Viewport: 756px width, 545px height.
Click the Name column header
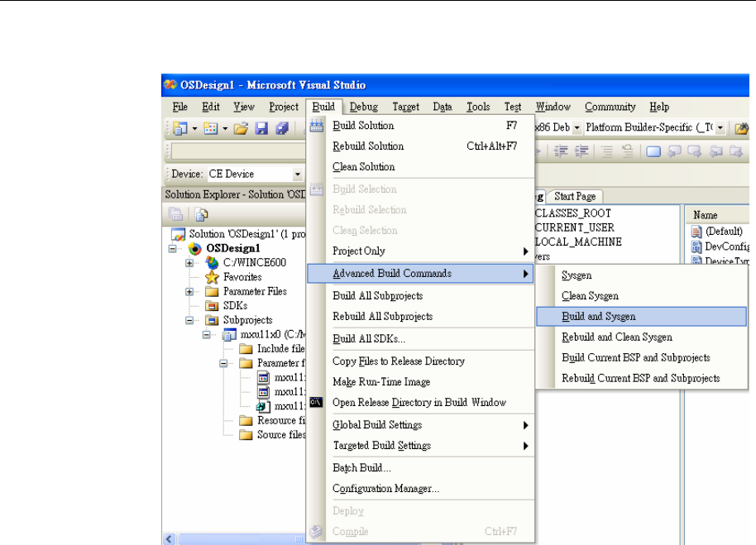point(717,215)
